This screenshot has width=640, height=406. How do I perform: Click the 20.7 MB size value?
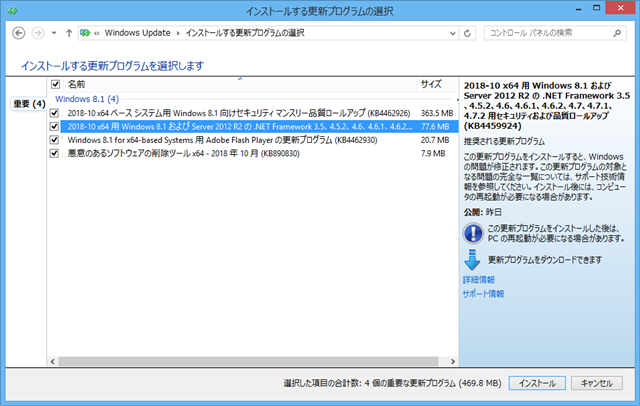435,140
